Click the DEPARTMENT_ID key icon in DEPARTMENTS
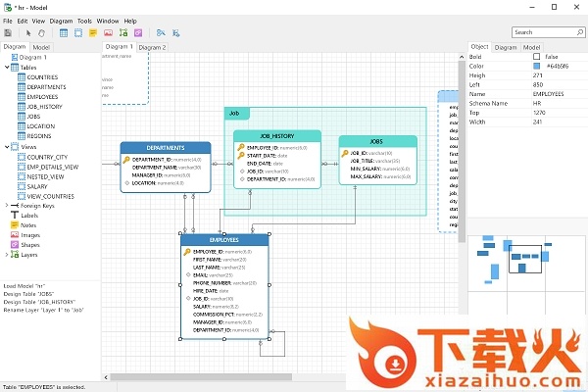Viewport: 588px width, 392px height. tap(126, 160)
